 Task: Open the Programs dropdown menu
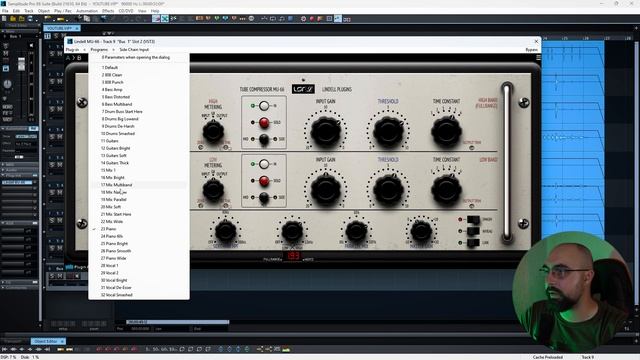pyautogui.click(x=99, y=49)
